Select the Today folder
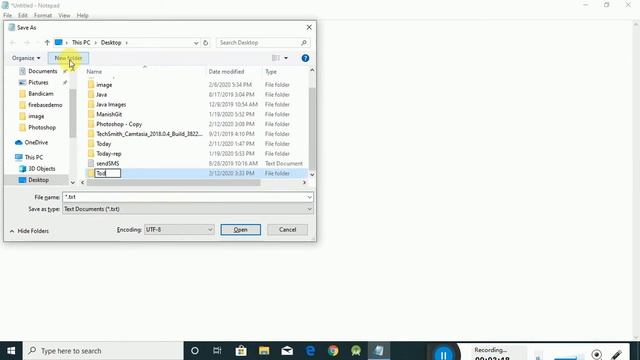640x360 pixels. [x=104, y=144]
